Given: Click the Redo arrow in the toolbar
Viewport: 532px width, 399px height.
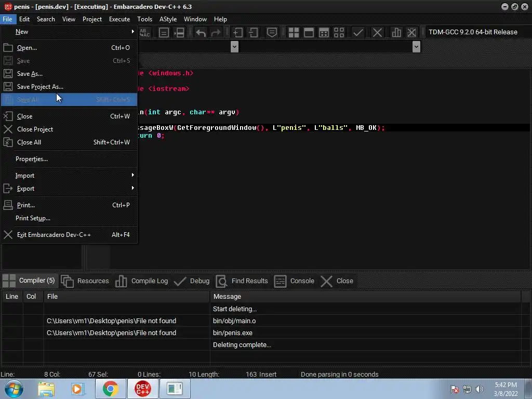Looking at the screenshot, I should click(x=216, y=33).
